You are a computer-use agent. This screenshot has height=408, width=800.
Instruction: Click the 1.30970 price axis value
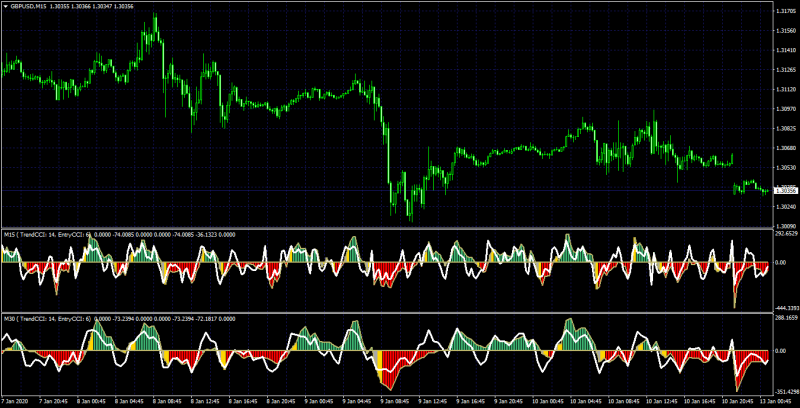[786, 109]
